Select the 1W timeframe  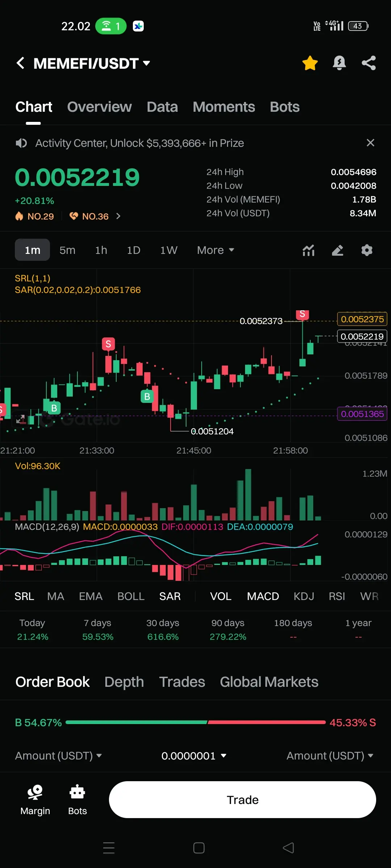(x=169, y=250)
